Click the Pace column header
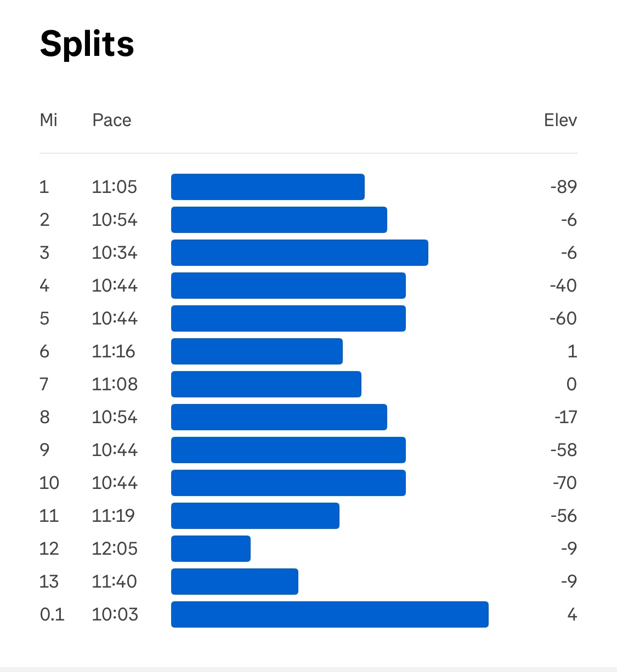617x672 pixels. [x=112, y=120]
